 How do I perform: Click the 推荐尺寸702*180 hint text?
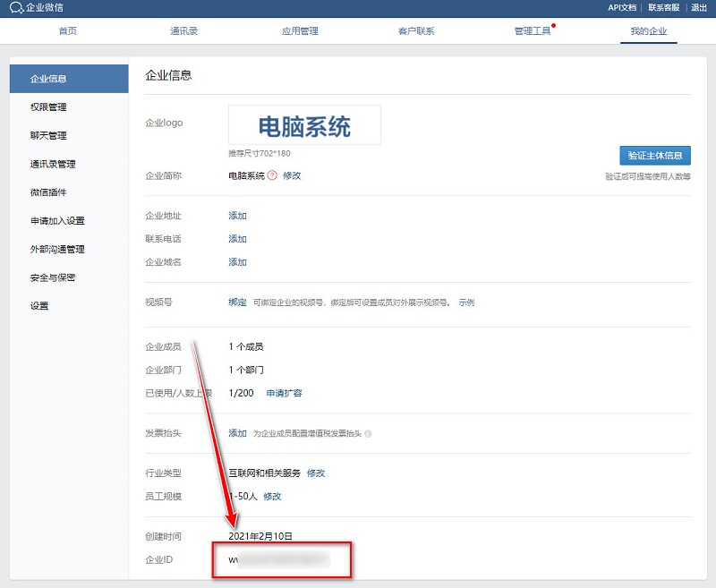(260, 153)
